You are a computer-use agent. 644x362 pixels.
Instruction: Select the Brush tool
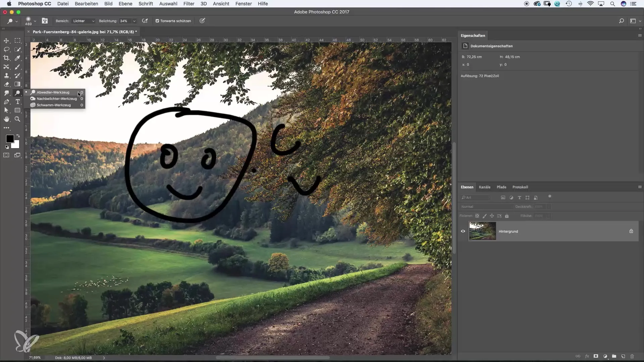(x=17, y=67)
